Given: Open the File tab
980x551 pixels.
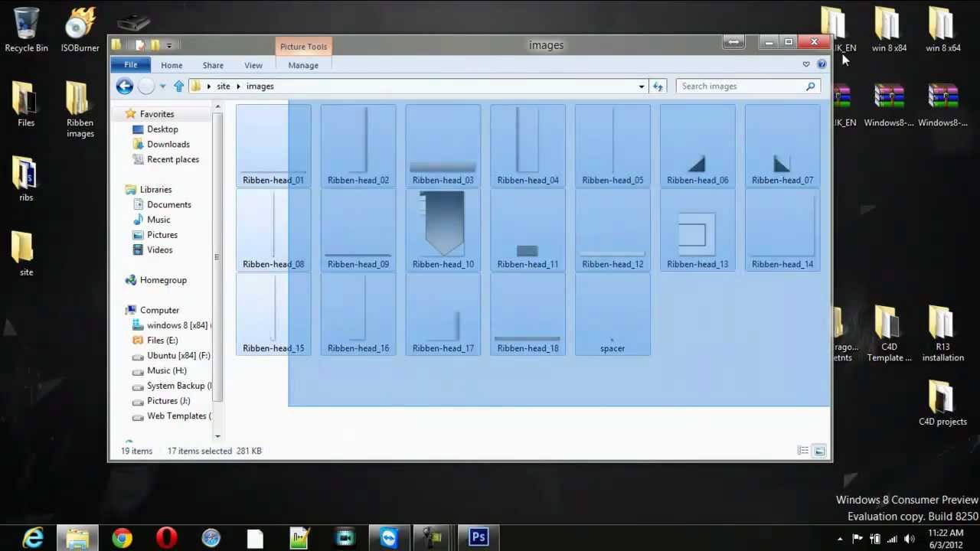Looking at the screenshot, I should (x=131, y=65).
